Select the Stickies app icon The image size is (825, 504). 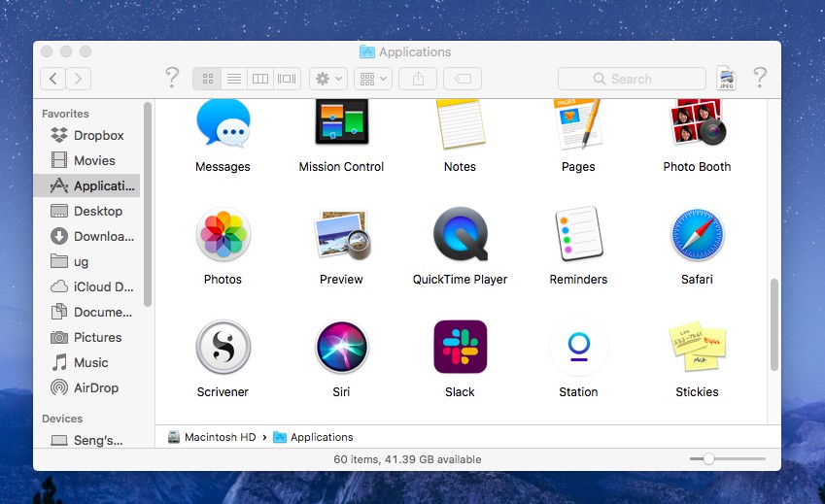[697, 347]
